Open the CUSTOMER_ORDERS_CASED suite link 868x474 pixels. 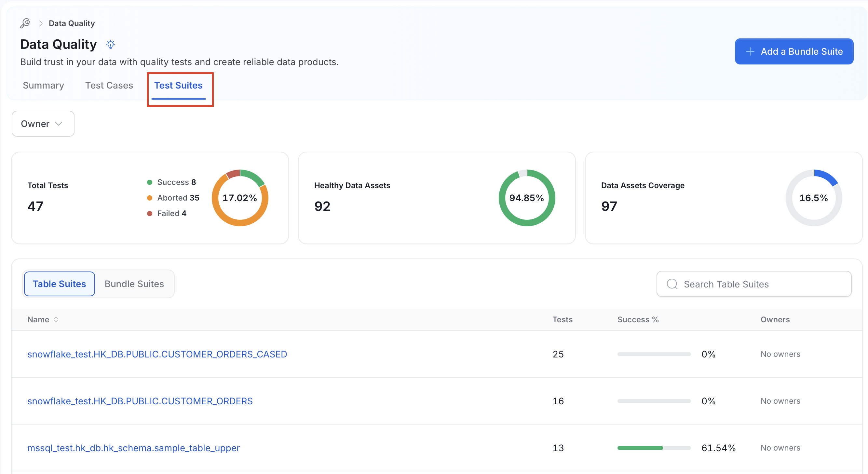point(157,354)
